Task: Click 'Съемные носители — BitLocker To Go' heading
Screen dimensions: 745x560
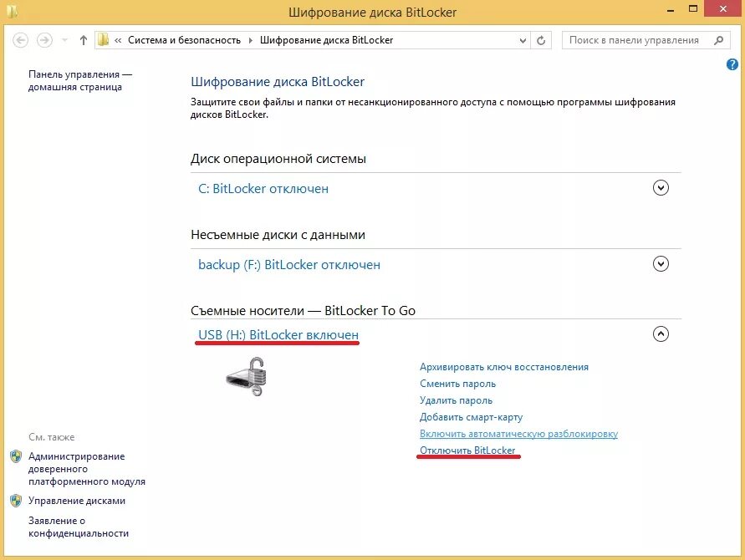Action: [x=304, y=311]
